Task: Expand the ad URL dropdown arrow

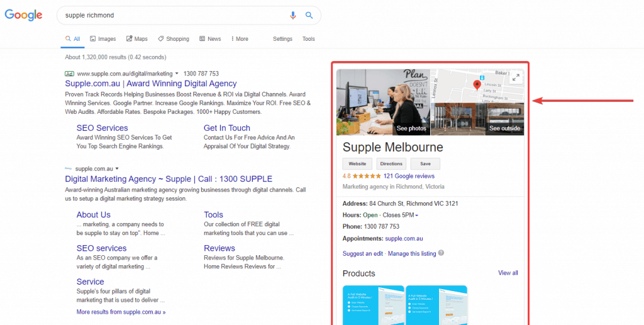Action: click(177, 74)
